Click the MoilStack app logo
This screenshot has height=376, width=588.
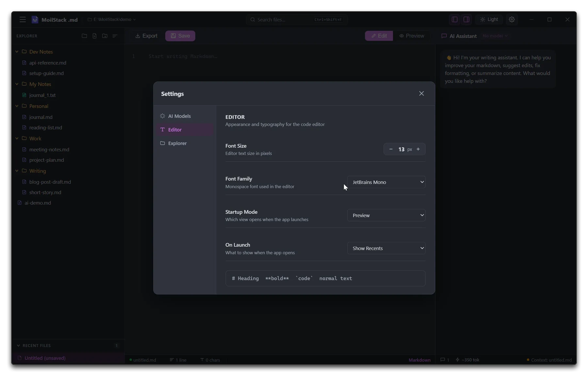point(35,20)
